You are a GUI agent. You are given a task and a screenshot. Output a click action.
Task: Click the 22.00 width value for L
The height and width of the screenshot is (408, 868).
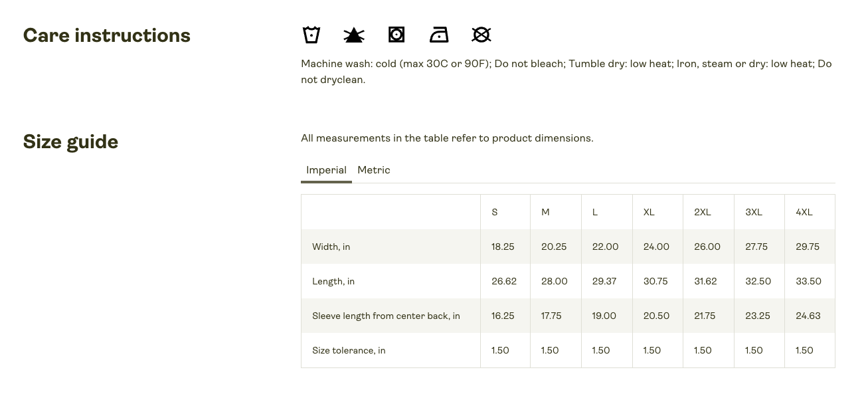605,247
